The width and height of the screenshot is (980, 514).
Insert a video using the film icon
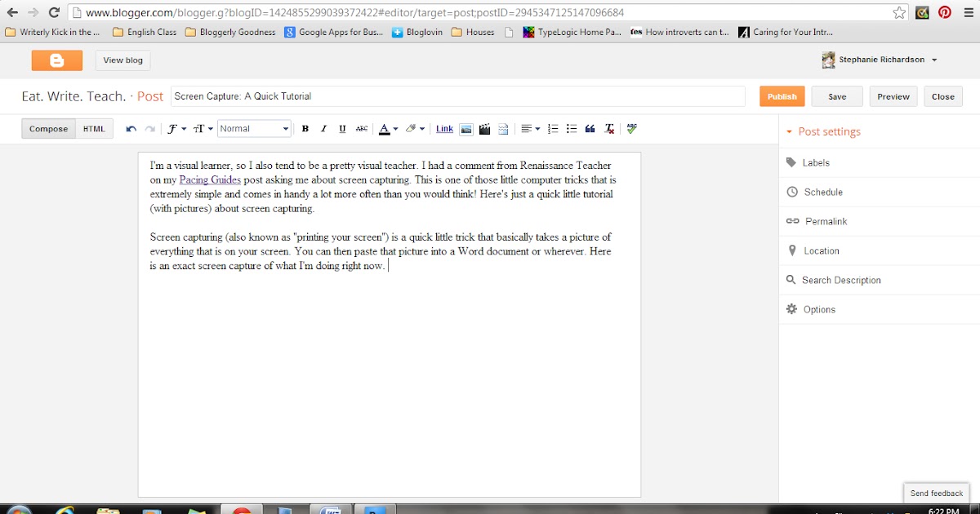[x=483, y=128]
